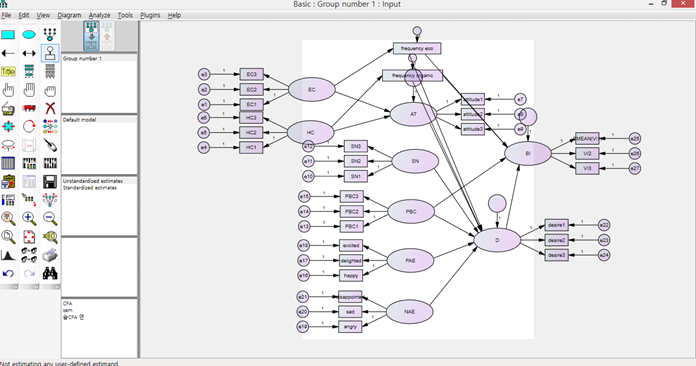
Task: Click the Zoom in magnifier with plus
Action: coord(29,218)
